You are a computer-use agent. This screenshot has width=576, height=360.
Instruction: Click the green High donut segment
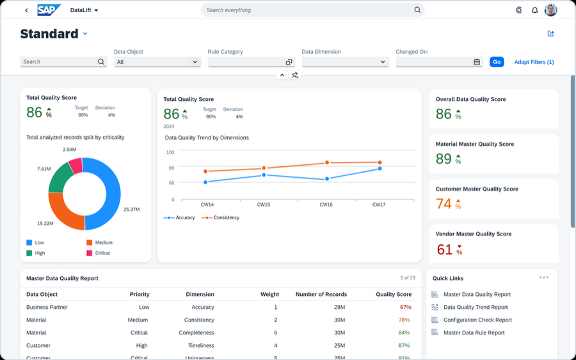[x=60, y=178]
